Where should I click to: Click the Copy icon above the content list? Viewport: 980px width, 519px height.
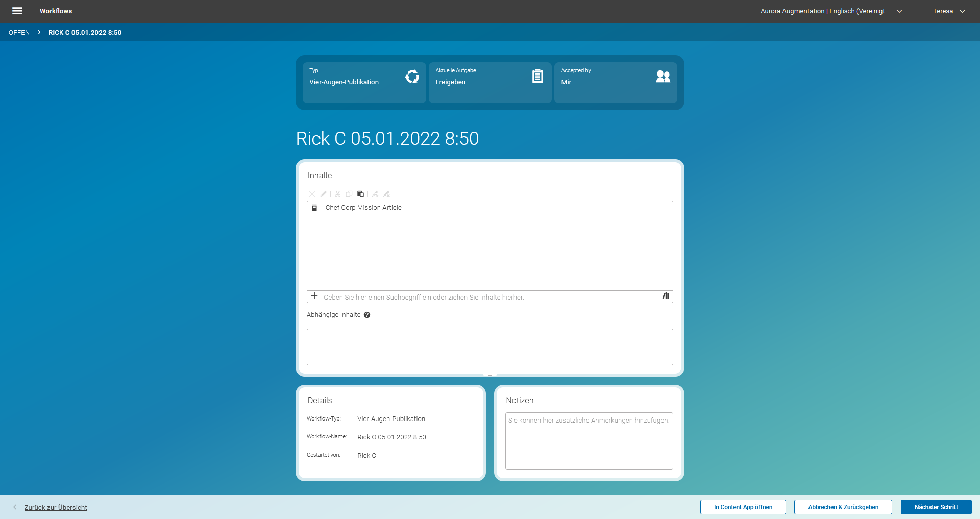pyautogui.click(x=349, y=194)
